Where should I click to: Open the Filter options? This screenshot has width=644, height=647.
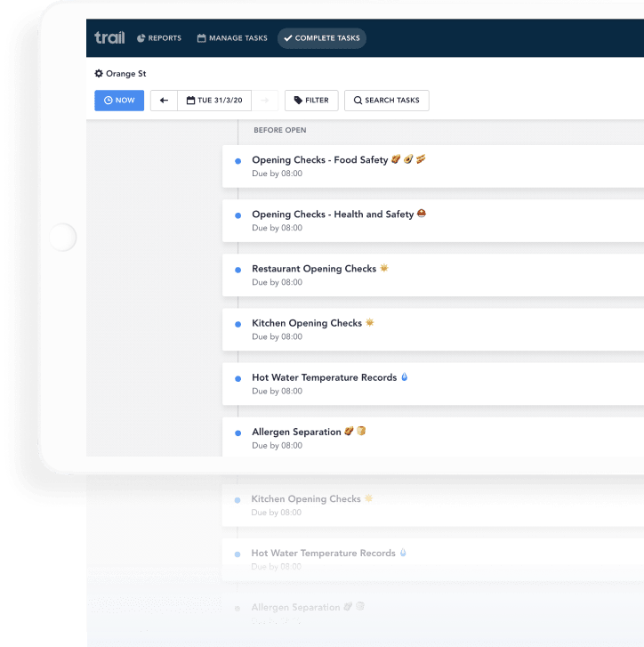311,101
